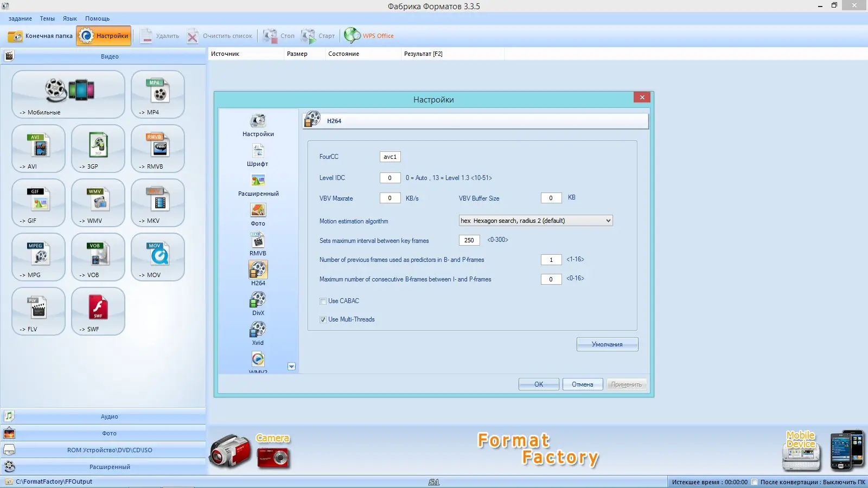Image resolution: width=868 pixels, height=488 pixels.
Task: Click the Применить button
Action: click(627, 384)
